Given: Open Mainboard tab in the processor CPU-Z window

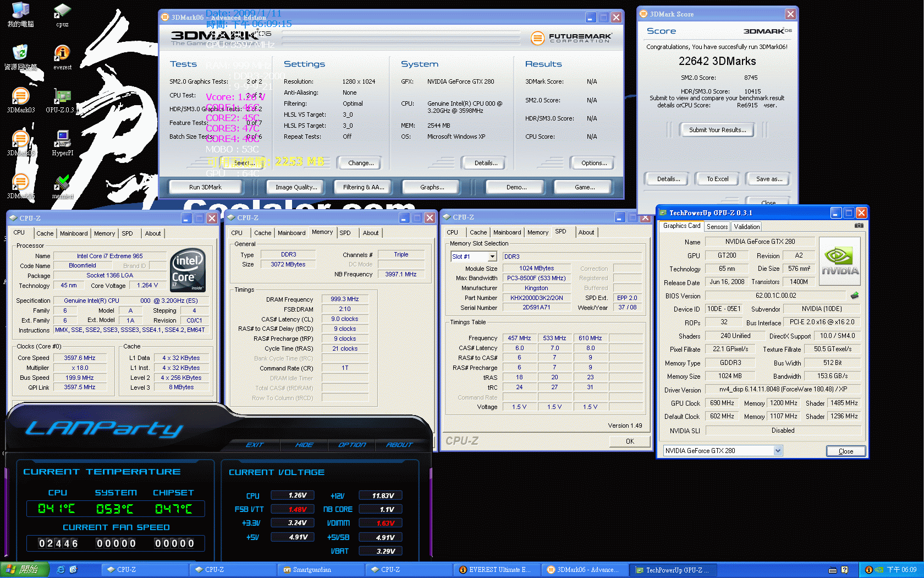Looking at the screenshot, I should pos(74,233).
